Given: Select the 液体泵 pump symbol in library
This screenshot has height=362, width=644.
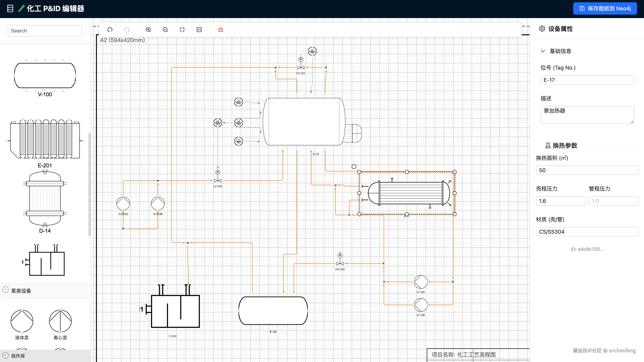Looking at the screenshot, I should (x=22, y=321).
